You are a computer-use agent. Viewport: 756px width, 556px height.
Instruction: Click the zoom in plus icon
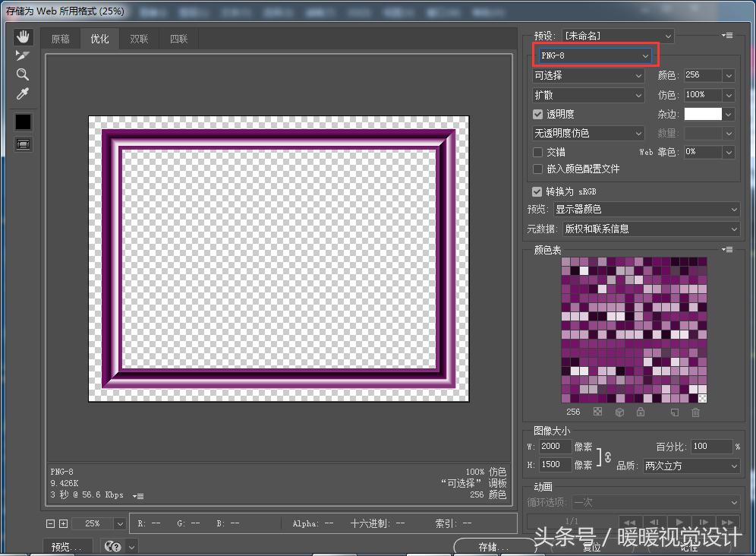click(x=64, y=523)
